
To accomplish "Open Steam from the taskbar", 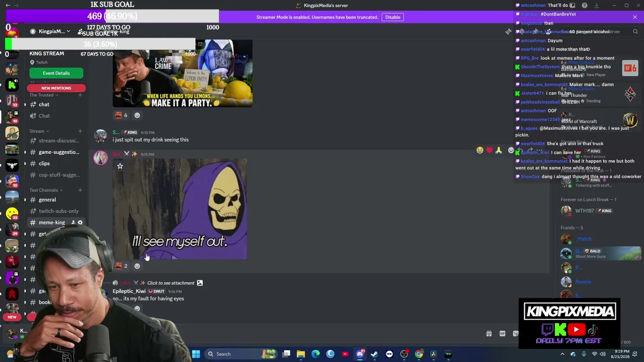I will coord(374,354).
